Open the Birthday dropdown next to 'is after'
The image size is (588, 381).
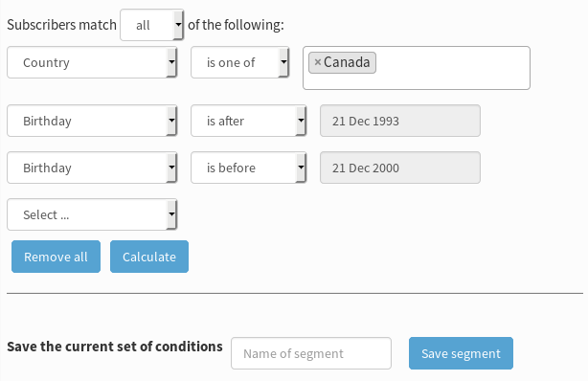click(x=92, y=121)
